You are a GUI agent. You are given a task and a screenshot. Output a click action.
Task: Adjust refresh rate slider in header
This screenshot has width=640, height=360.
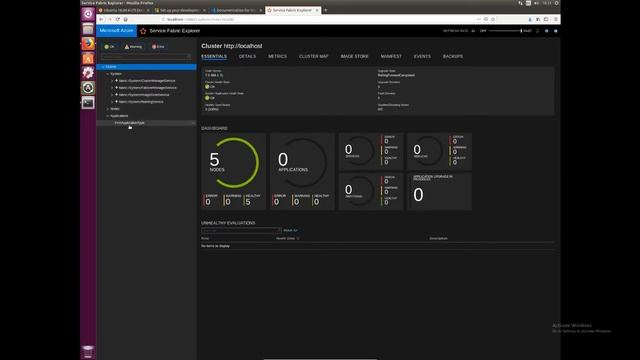tap(505, 31)
